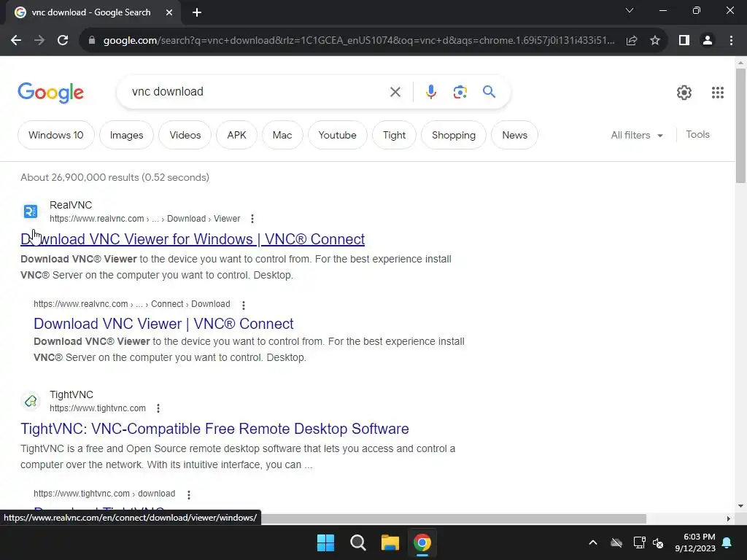This screenshot has width=747, height=560.
Task: Open a new tab with plus button
Action: click(197, 12)
